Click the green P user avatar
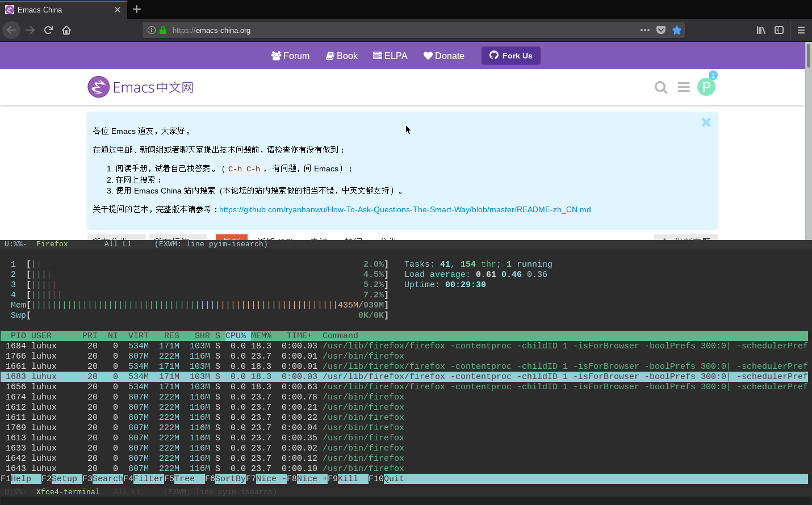The width and height of the screenshot is (812, 505). click(706, 87)
